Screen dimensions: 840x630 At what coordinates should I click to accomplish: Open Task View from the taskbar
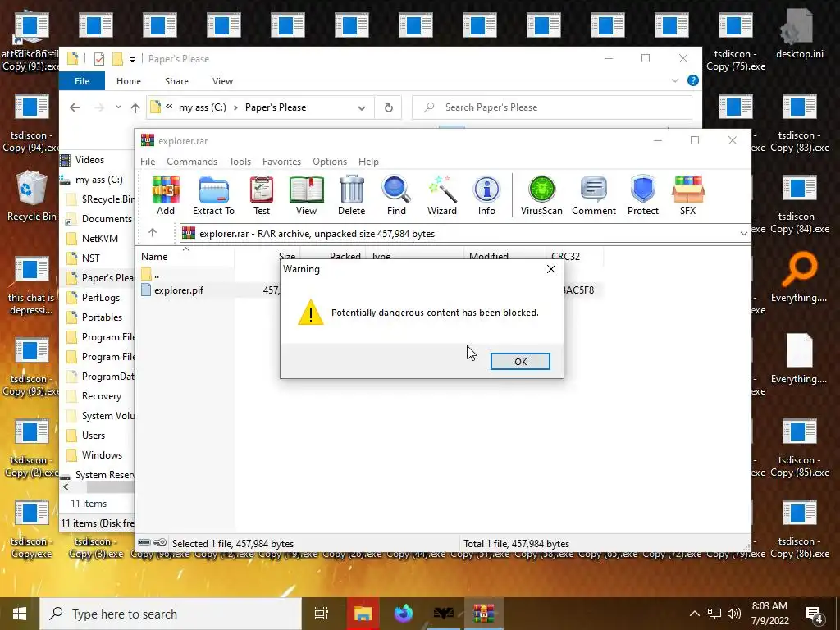click(x=321, y=614)
